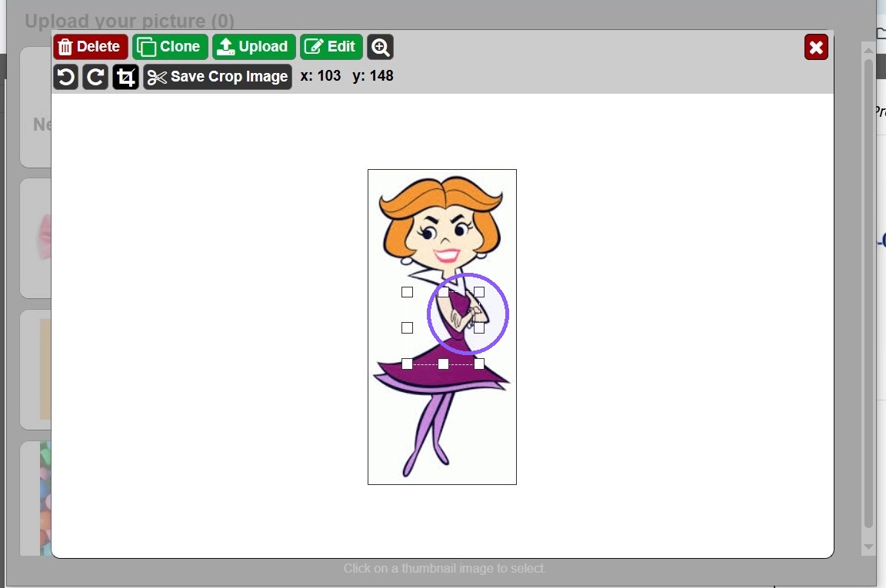The width and height of the screenshot is (886, 588).
Task: Select the left-middle crop handle
Action: tap(407, 327)
